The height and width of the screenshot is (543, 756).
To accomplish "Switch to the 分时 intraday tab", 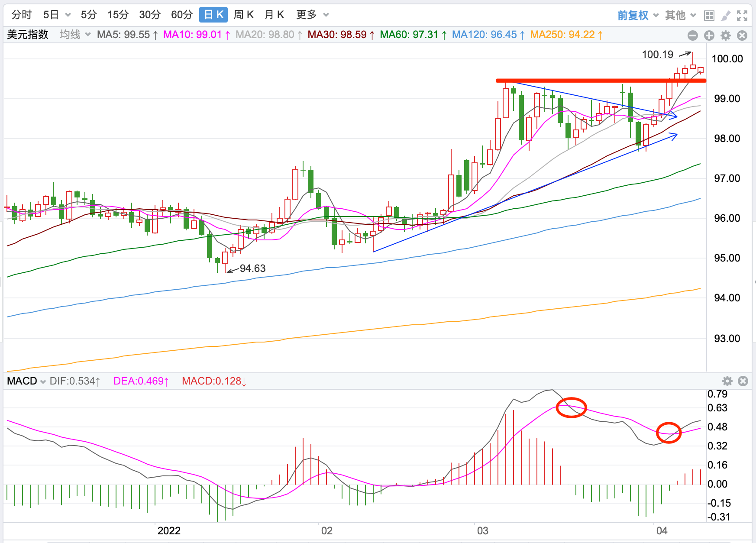I will click(x=22, y=15).
